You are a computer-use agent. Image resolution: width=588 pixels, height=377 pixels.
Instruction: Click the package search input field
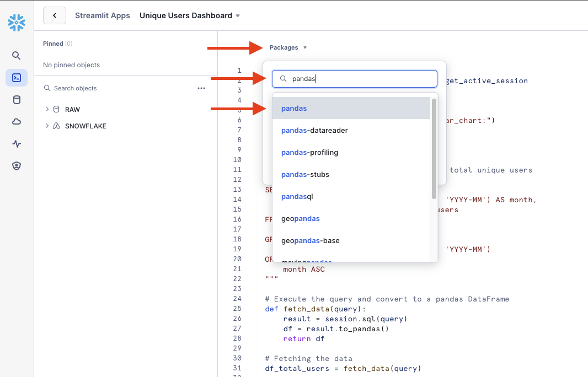pyautogui.click(x=354, y=79)
